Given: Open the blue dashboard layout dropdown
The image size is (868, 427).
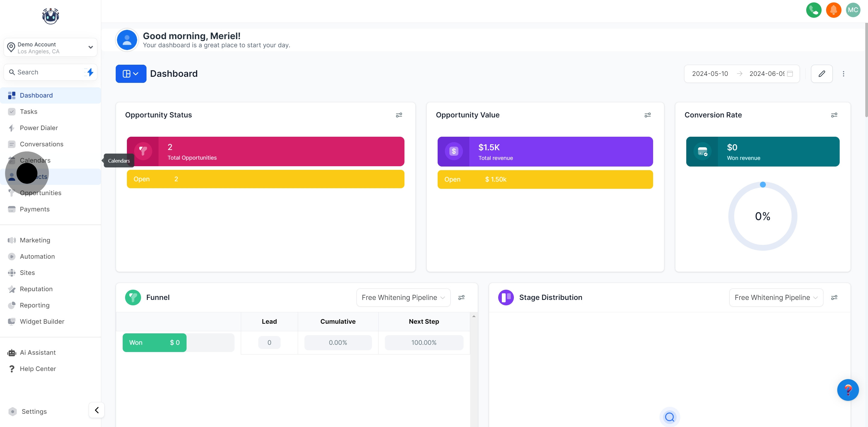Looking at the screenshot, I should coord(131,74).
